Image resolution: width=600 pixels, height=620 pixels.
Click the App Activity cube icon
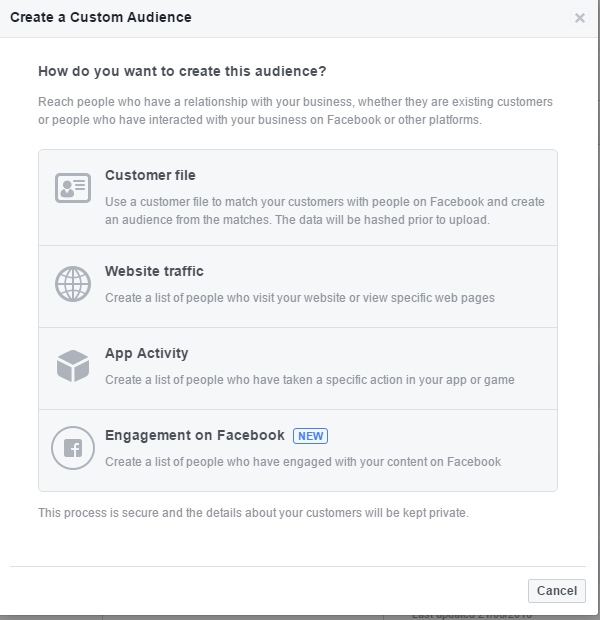[73, 366]
